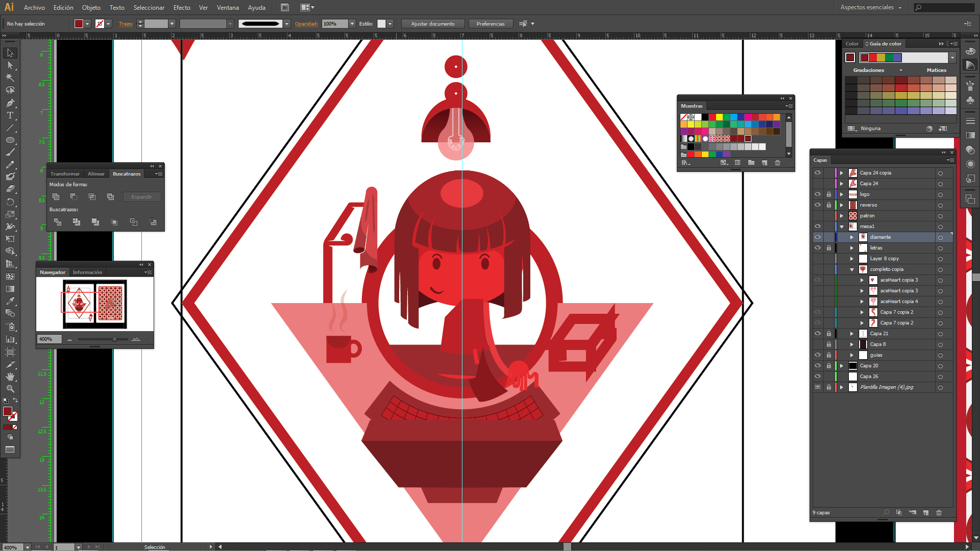This screenshot has width=980, height=551.
Task: Select the Type tool
Action: tap(10, 115)
